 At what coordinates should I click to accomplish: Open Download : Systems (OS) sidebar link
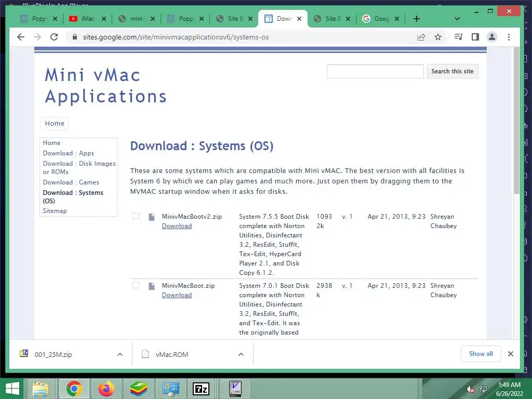(73, 196)
